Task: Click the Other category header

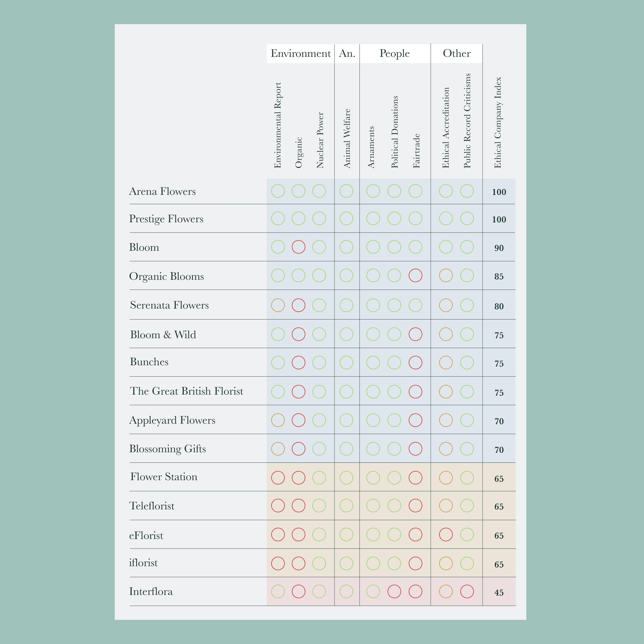Action: tap(457, 53)
